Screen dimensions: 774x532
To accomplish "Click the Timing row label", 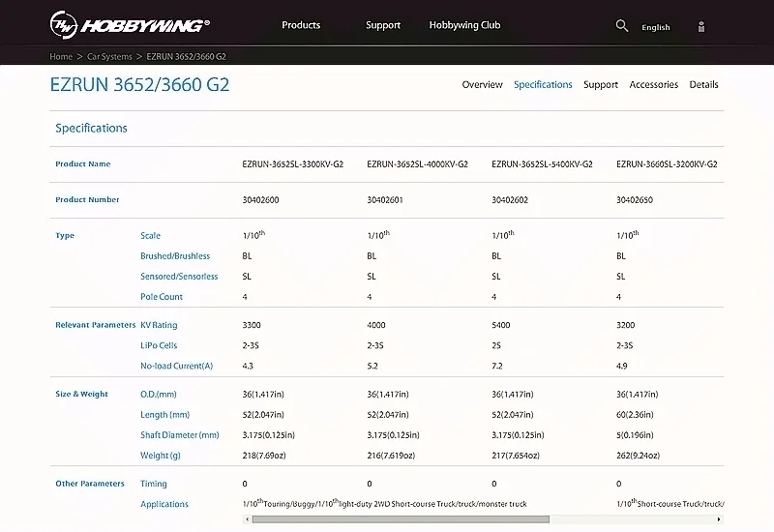I will 154,484.
